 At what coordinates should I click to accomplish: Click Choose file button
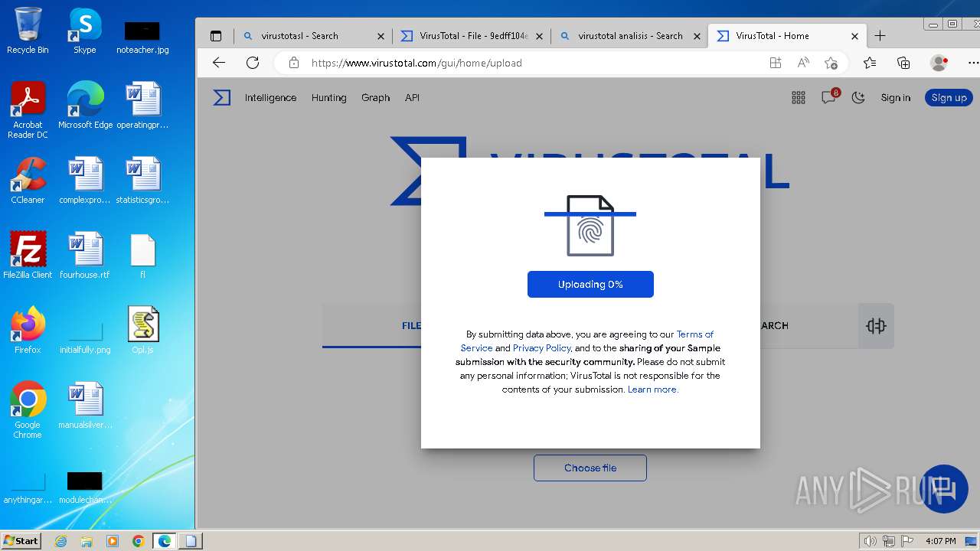[590, 468]
